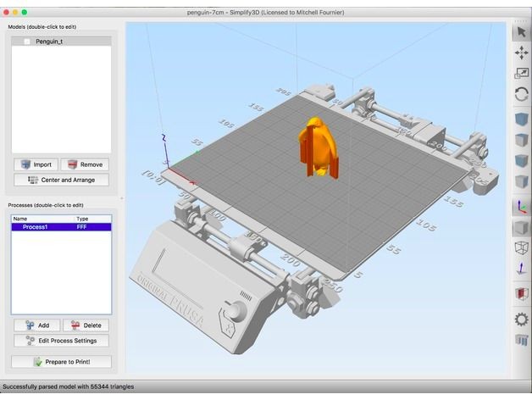Pick the rotate model tool

[521, 95]
